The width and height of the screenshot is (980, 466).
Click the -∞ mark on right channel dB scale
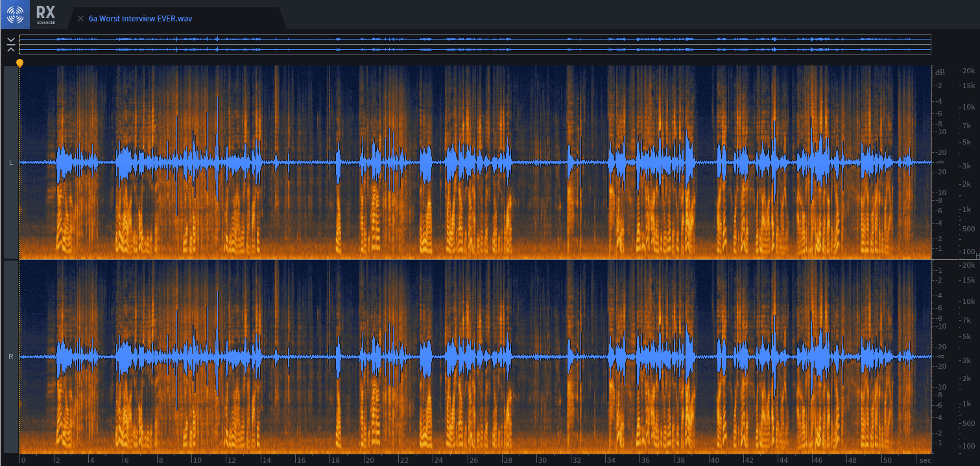[x=940, y=356]
